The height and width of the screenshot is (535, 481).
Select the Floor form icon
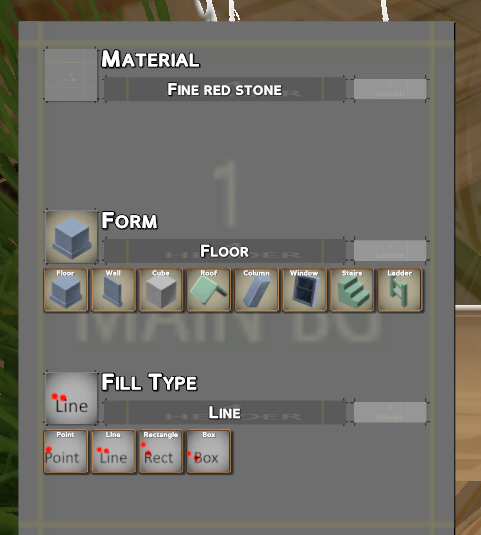pos(66,290)
